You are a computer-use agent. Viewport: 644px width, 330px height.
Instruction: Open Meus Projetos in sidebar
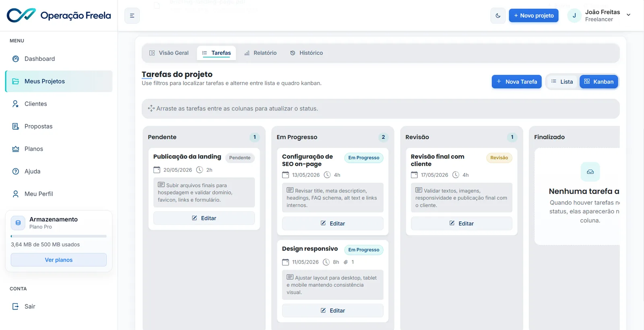tap(59, 81)
